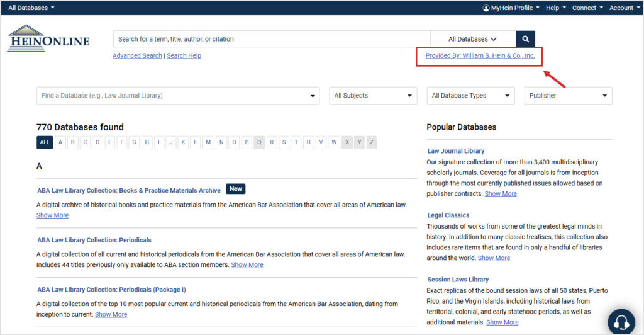Click Provided By William S. Hein link
644x335 pixels.
pyautogui.click(x=480, y=55)
